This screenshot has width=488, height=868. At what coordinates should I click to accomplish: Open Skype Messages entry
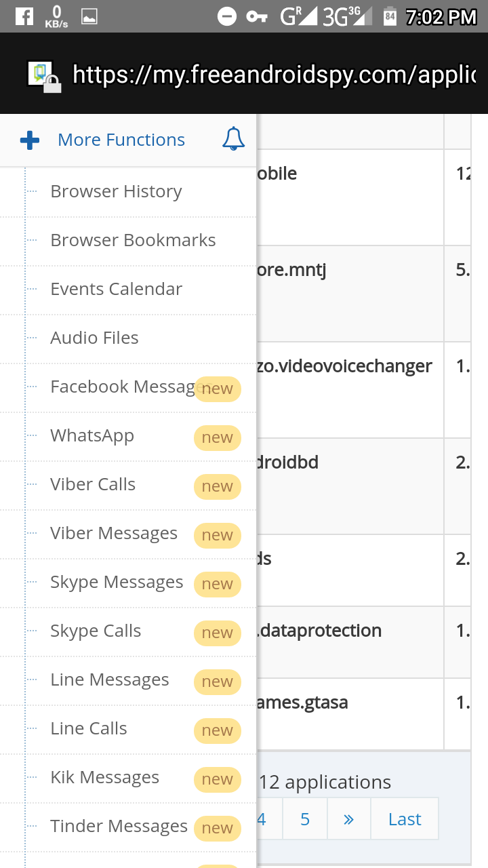click(117, 583)
